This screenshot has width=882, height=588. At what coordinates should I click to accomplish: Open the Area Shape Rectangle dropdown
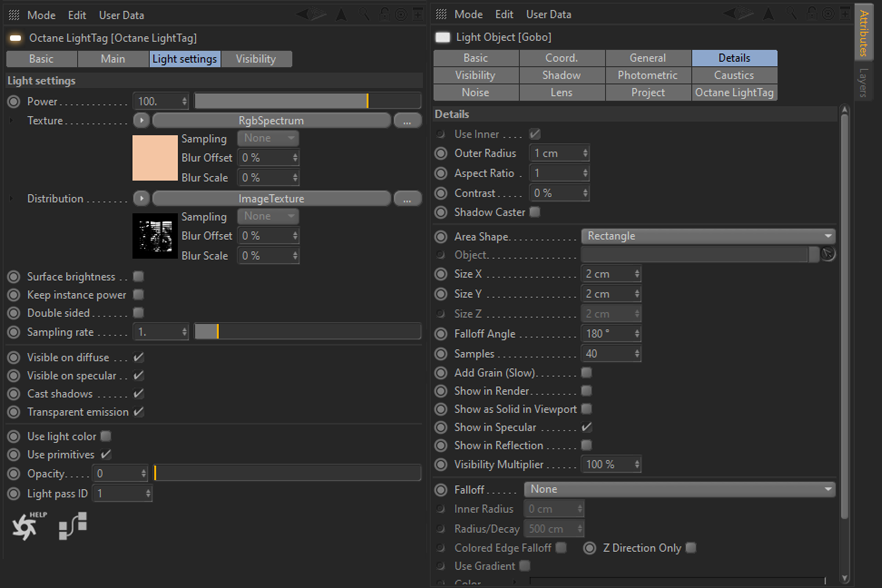[707, 236]
